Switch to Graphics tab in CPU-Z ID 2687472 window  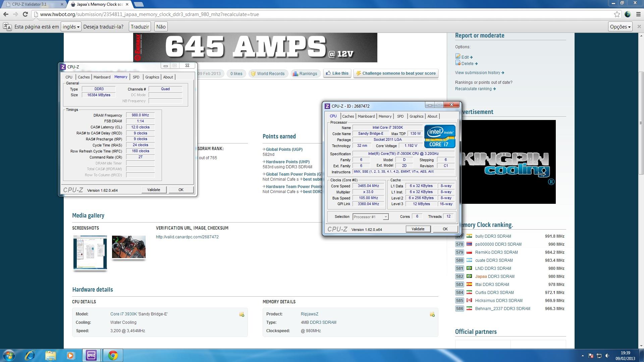(x=416, y=116)
